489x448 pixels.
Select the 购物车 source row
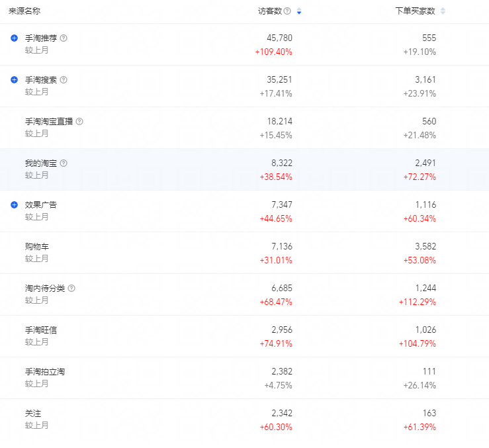(x=37, y=247)
